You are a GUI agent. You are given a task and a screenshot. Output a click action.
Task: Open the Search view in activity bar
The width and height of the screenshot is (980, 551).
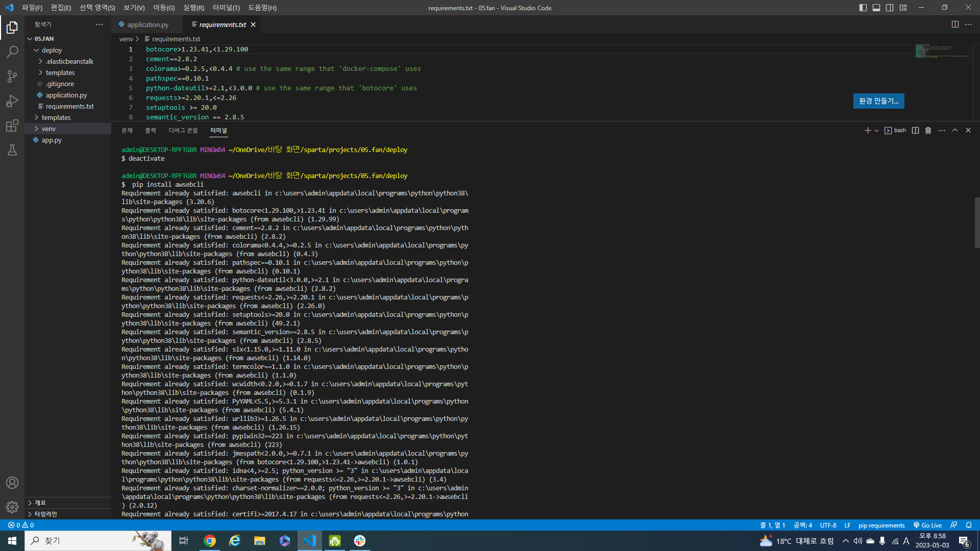click(x=12, y=52)
